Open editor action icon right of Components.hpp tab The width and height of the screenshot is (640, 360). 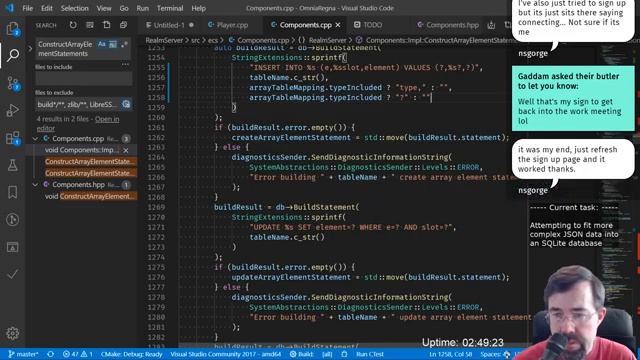tap(491, 25)
